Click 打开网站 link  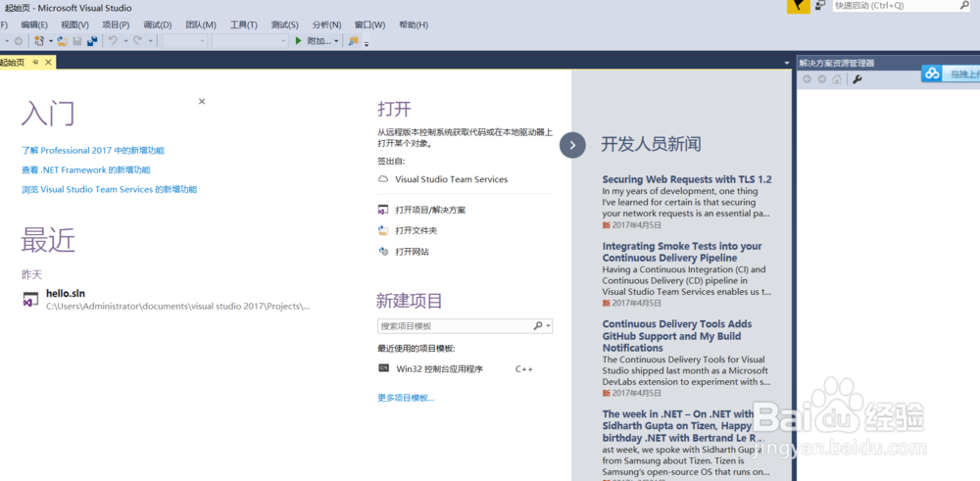412,252
